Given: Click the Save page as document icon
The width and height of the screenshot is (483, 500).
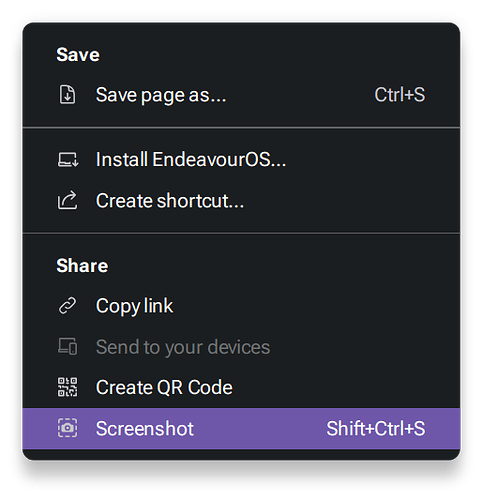Looking at the screenshot, I should [x=67, y=95].
